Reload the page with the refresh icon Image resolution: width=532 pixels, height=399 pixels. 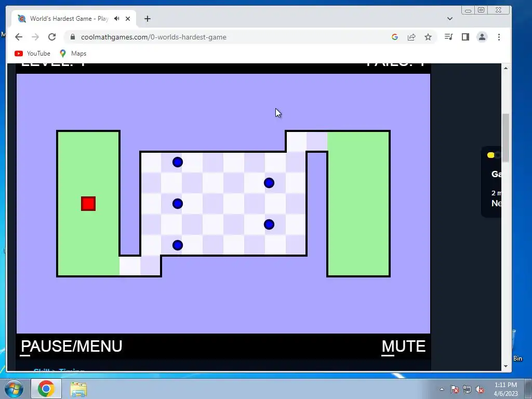[52, 37]
